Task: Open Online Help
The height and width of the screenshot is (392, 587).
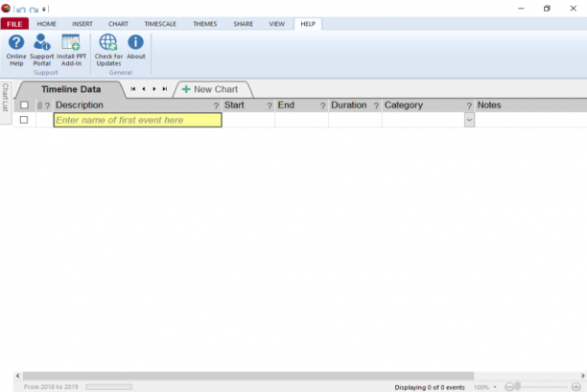Action: point(16,50)
